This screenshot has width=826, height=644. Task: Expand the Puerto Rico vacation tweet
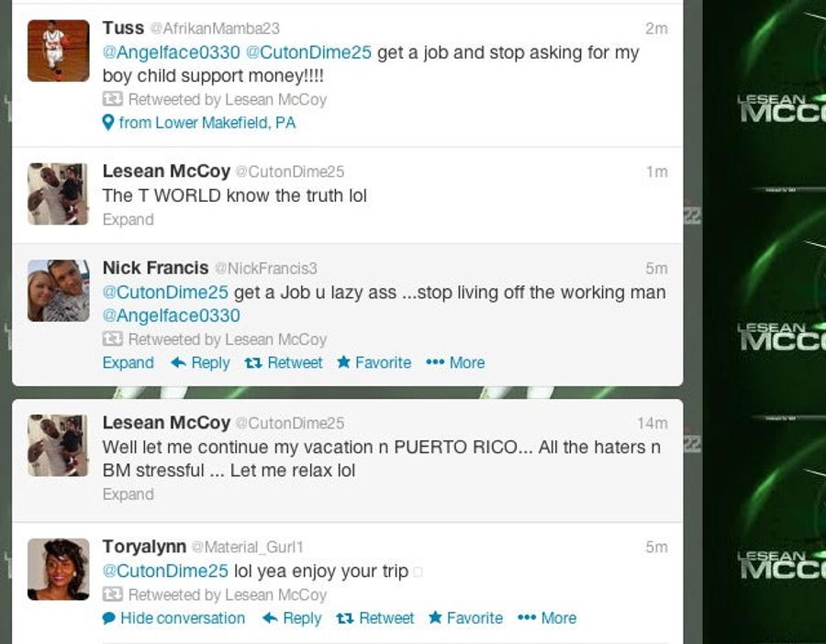128,494
